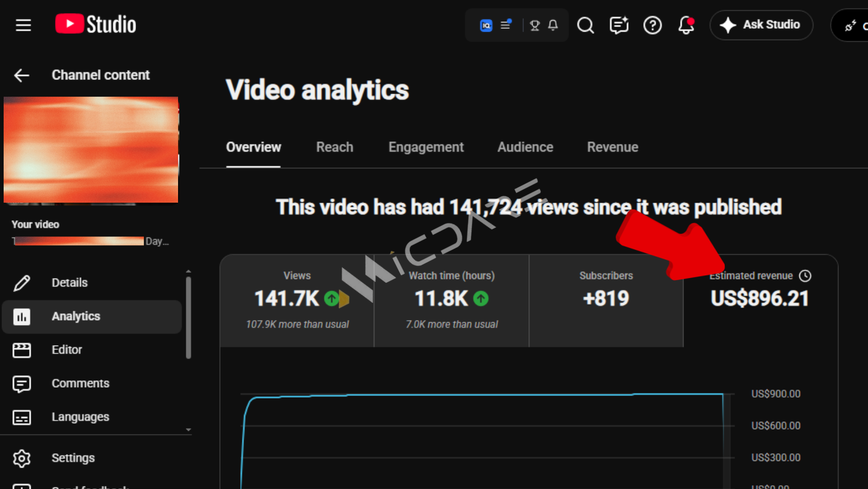Switch to the Reach tab

coord(335,148)
